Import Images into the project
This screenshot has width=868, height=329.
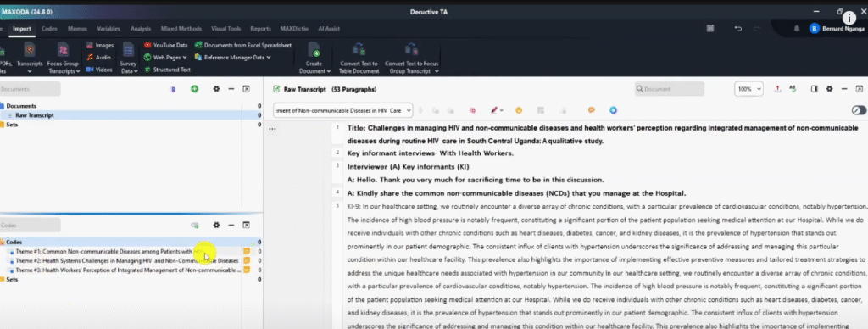(x=100, y=46)
